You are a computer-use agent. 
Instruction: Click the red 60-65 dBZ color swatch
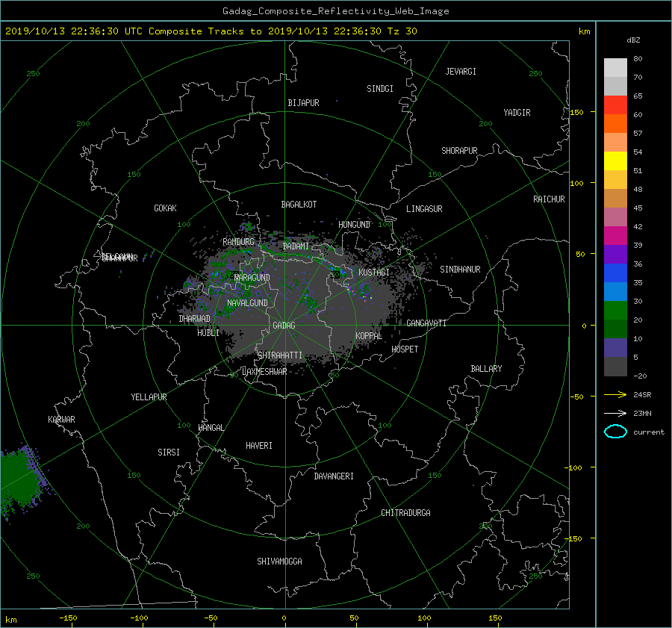pyautogui.click(x=615, y=105)
